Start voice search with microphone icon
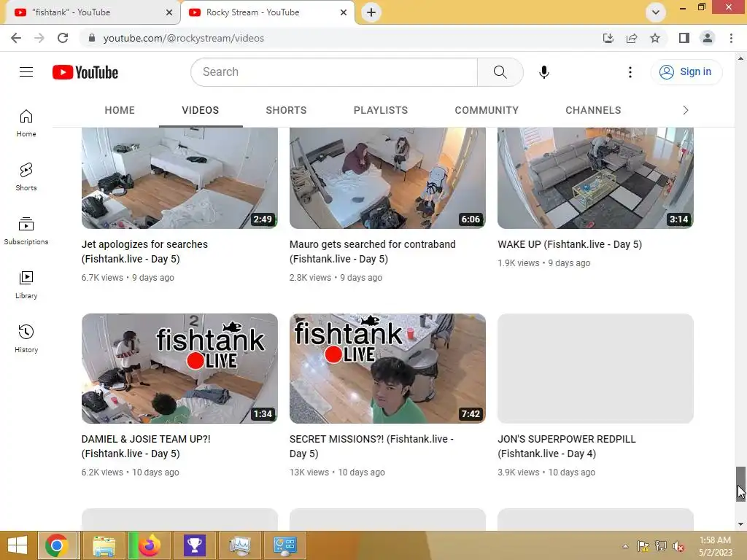The image size is (747, 560). pos(543,72)
